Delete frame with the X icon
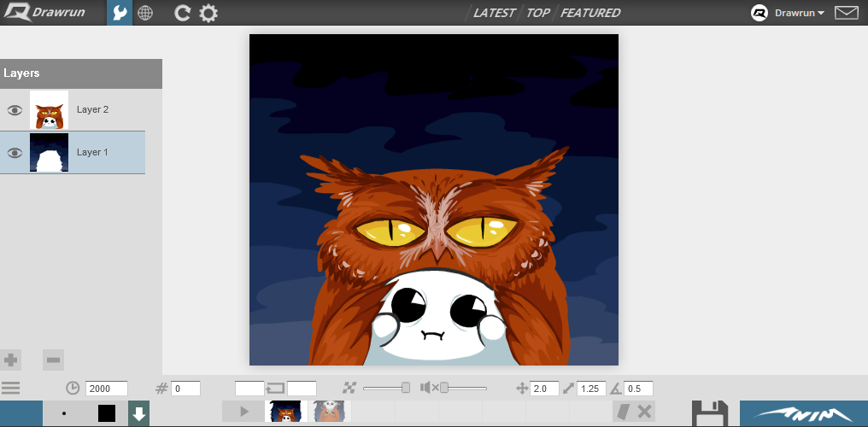Image resolution: width=868 pixels, height=427 pixels. (x=644, y=412)
